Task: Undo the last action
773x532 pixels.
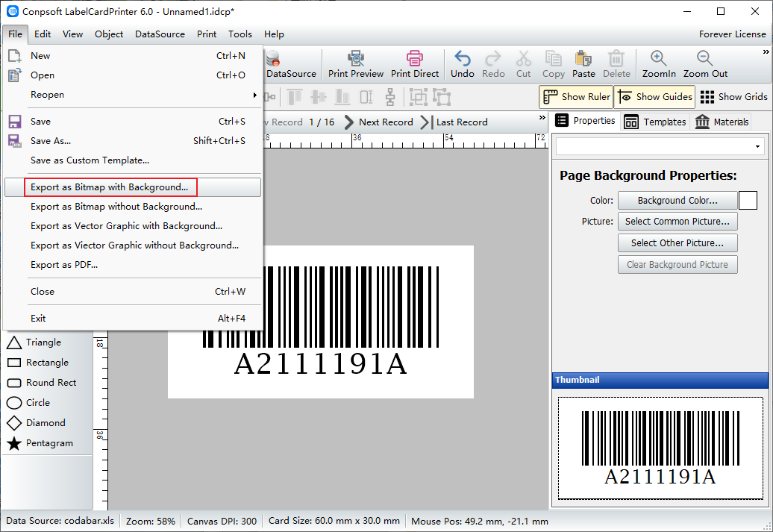Action: pos(463,64)
